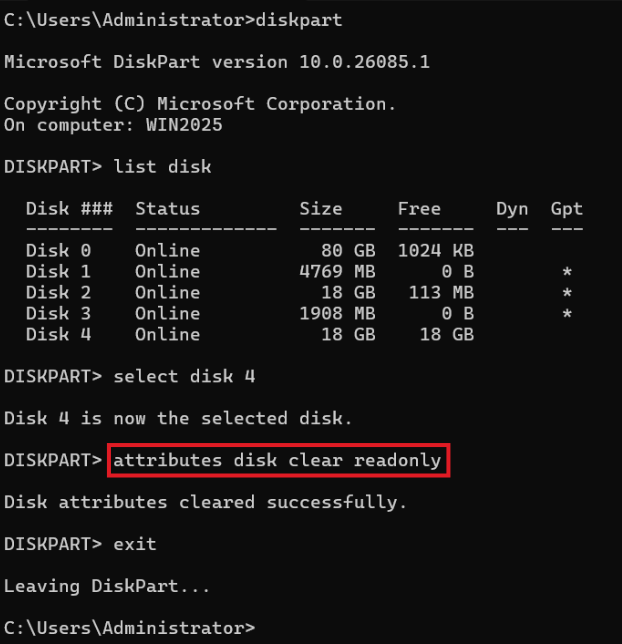Click the diskpart command on first line
Image resolution: width=622 pixels, height=644 pixels.
299,20
